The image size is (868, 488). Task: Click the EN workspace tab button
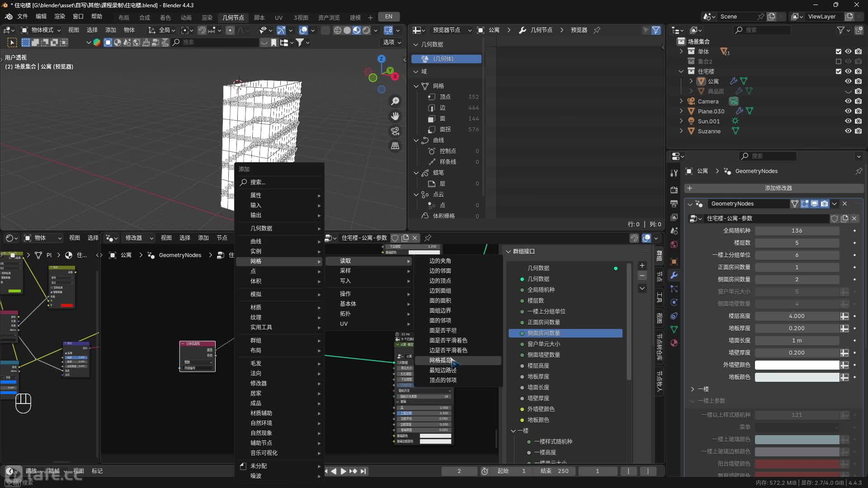[389, 17]
